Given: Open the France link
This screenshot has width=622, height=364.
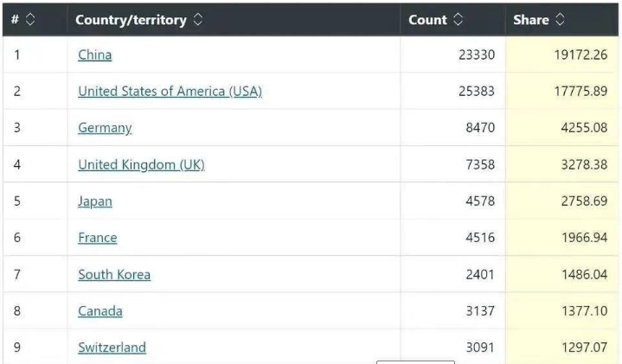Looking at the screenshot, I should [98, 238].
